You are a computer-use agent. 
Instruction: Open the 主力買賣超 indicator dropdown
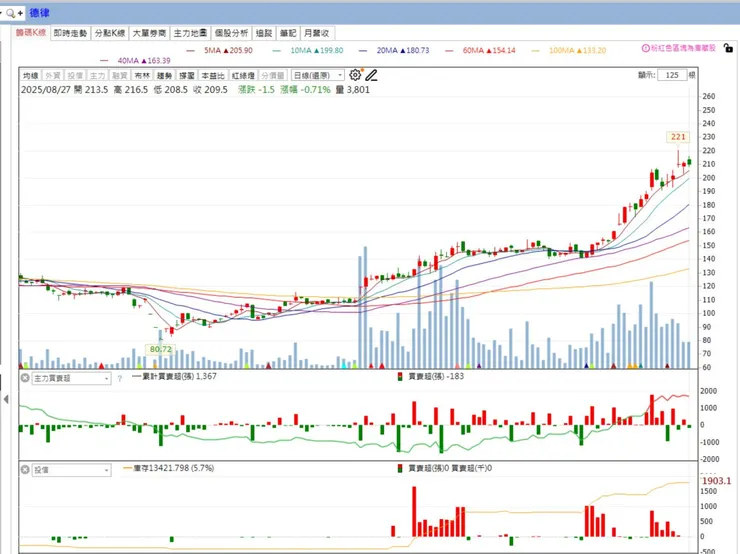(71, 378)
